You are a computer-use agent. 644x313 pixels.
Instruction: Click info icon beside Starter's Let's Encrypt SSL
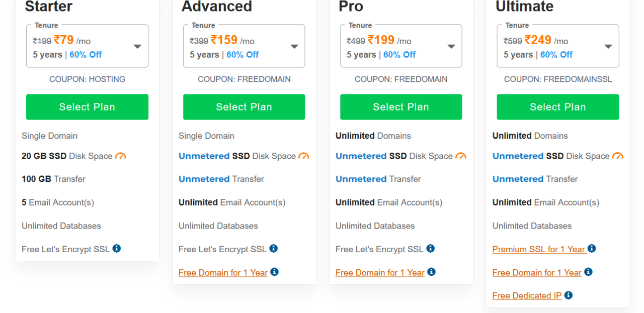pos(117,248)
